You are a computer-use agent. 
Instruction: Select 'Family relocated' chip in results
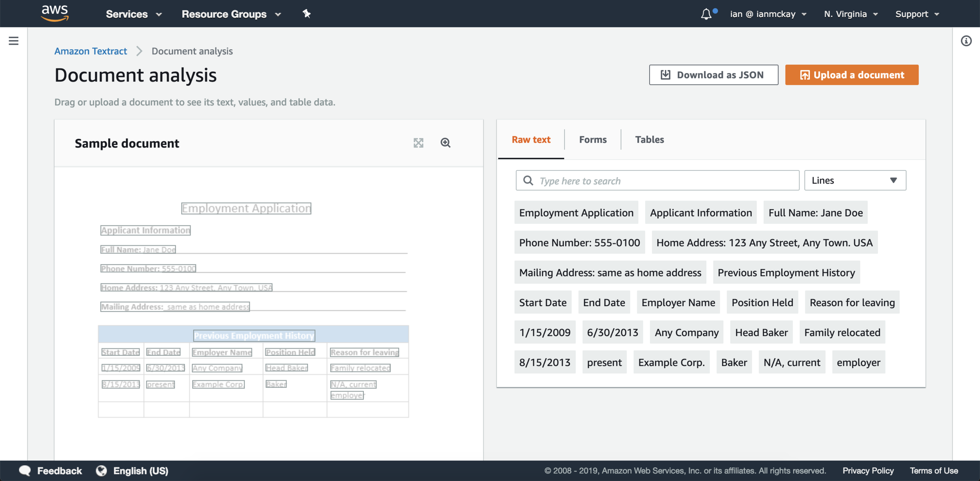[842, 332]
